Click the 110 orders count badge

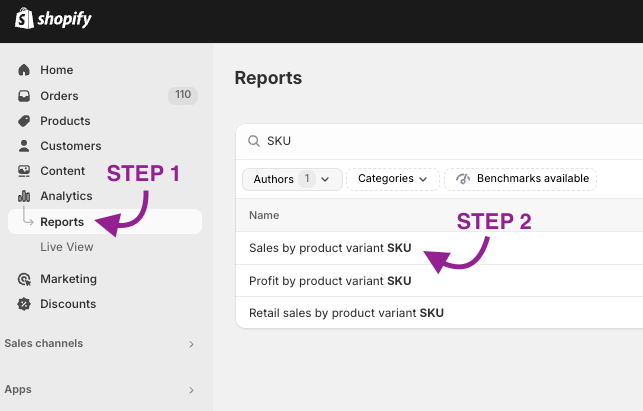point(183,96)
